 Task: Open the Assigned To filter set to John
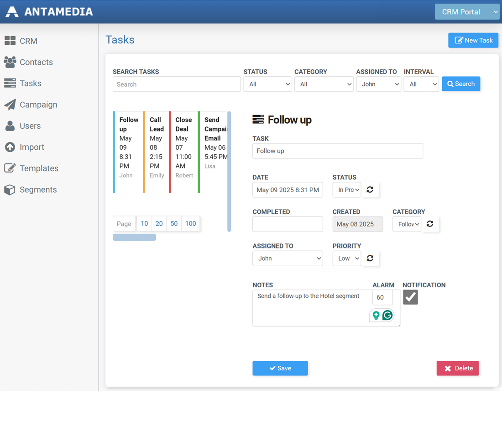[378, 84]
